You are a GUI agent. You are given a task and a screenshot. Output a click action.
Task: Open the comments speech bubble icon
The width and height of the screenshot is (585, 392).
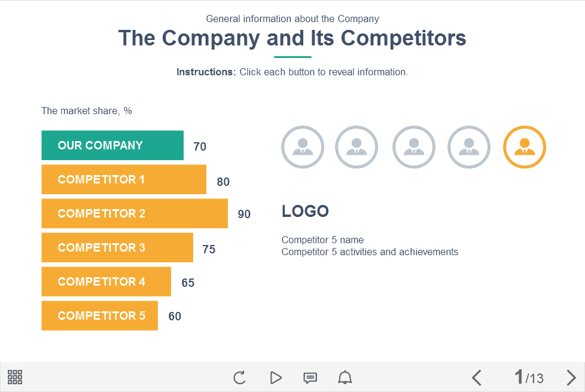point(310,378)
